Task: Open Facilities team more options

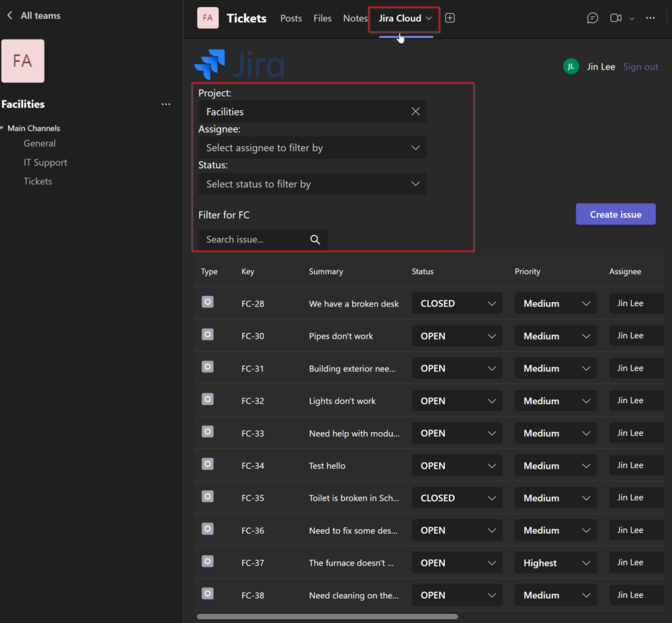Action: (166, 104)
